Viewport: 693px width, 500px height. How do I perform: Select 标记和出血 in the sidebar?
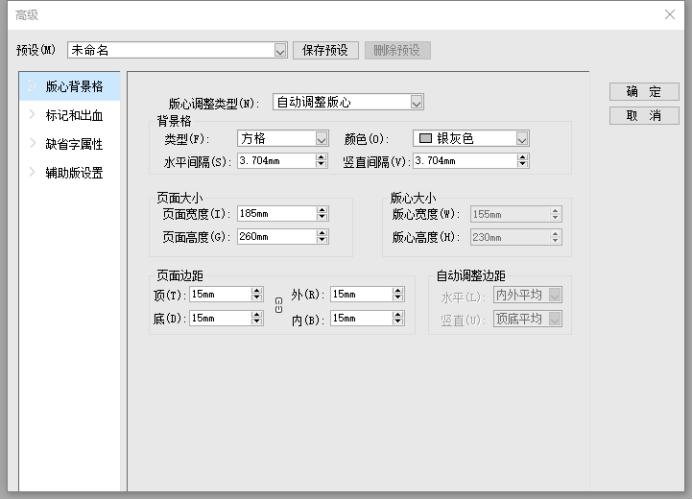click(73, 115)
